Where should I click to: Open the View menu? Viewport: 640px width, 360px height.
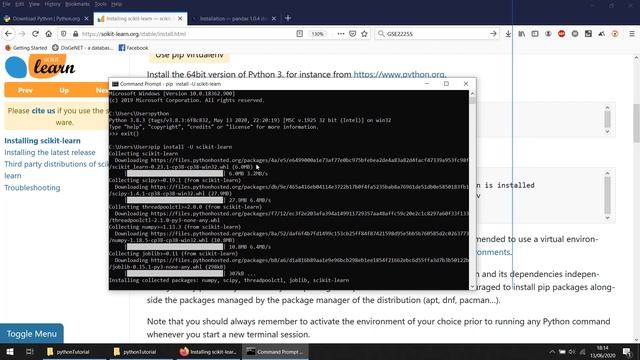34,4
